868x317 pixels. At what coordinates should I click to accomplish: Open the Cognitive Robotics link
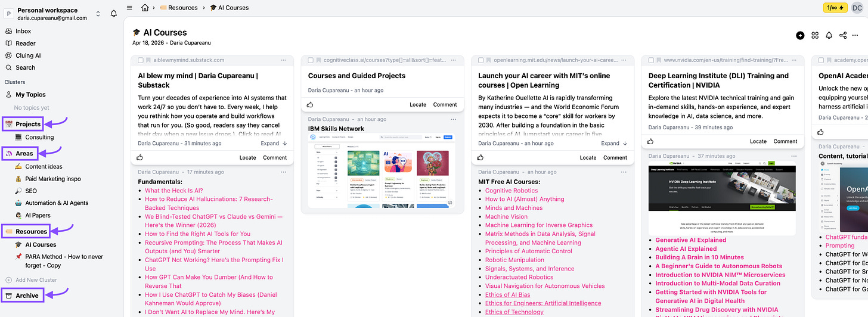click(511, 191)
